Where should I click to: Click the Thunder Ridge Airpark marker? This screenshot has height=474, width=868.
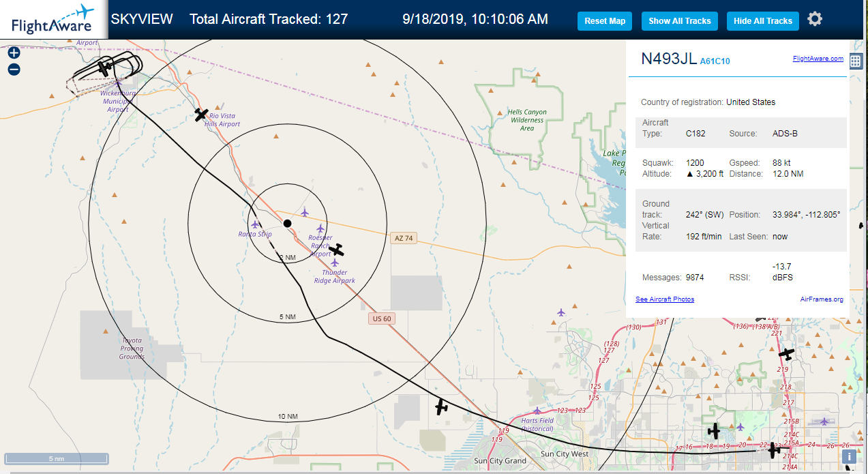335,263
